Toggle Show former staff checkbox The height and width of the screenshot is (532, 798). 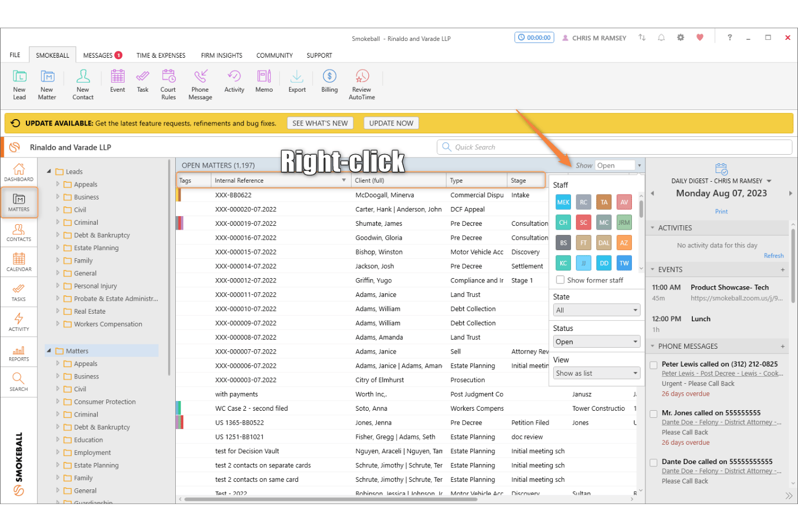[560, 280]
